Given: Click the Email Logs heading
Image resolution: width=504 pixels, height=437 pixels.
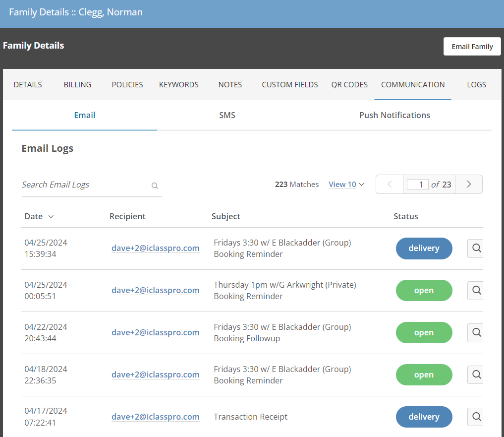Looking at the screenshot, I should 47,148.
